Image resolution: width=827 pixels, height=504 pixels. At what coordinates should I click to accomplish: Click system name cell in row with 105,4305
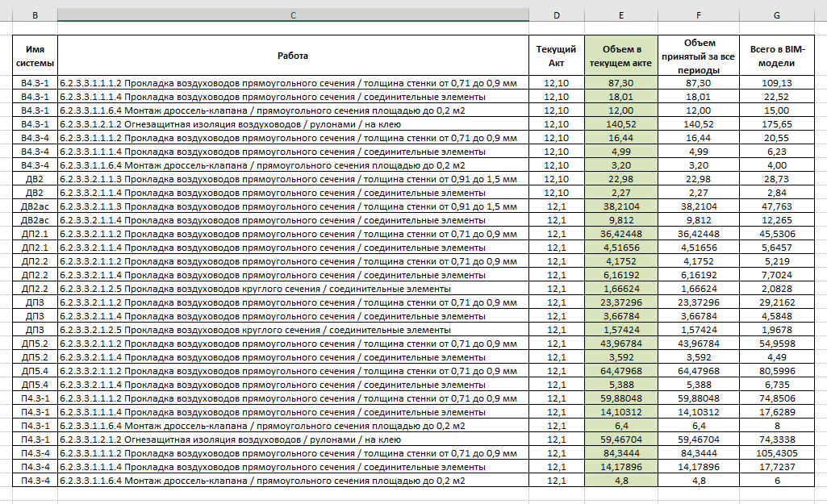point(35,453)
